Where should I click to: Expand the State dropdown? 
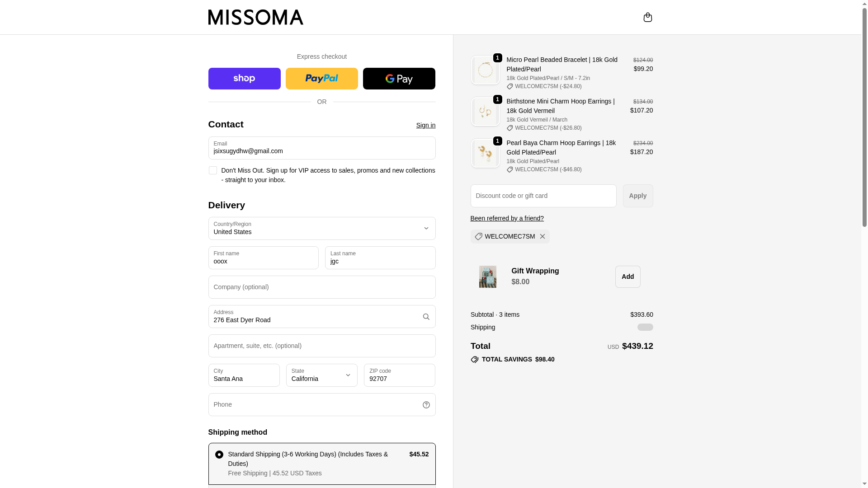pyautogui.click(x=321, y=375)
